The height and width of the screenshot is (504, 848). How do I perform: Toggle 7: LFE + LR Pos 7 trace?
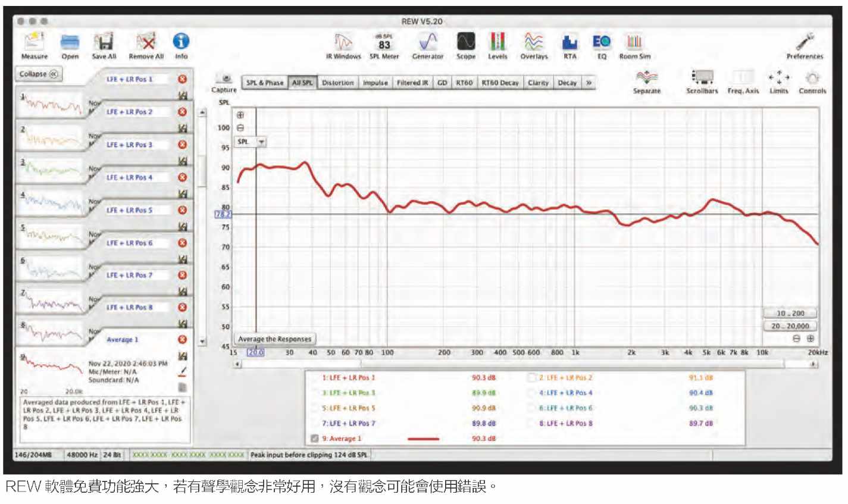pyautogui.click(x=315, y=424)
